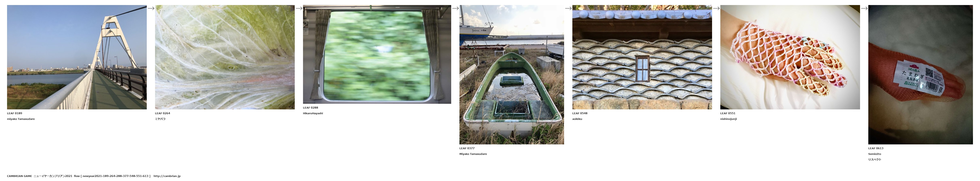
Task: Click the arrow after the netted hand photo
Action: click(864, 8)
